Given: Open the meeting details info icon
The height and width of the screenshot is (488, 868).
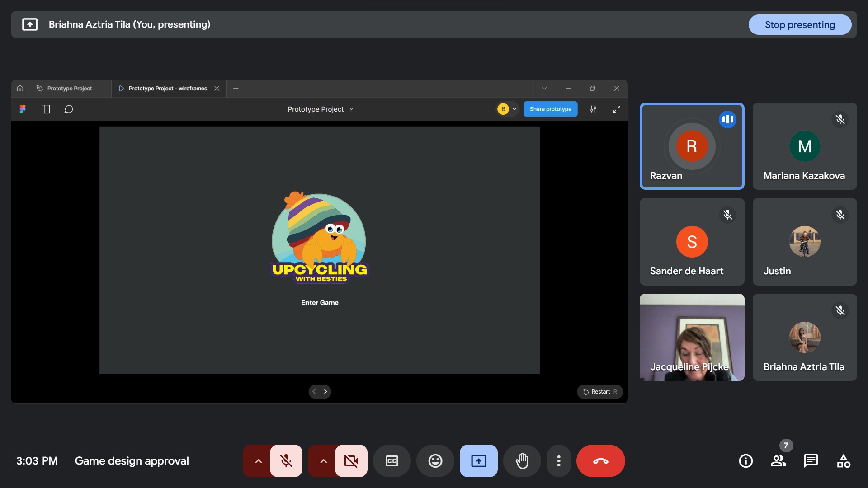Looking at the screenshot, I should point(745,461).
